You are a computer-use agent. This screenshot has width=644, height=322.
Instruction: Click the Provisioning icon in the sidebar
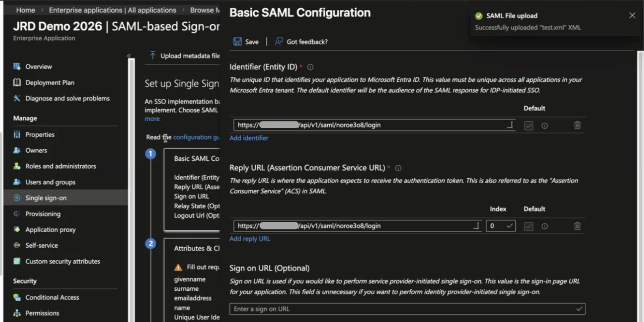[x=17, y=214]
